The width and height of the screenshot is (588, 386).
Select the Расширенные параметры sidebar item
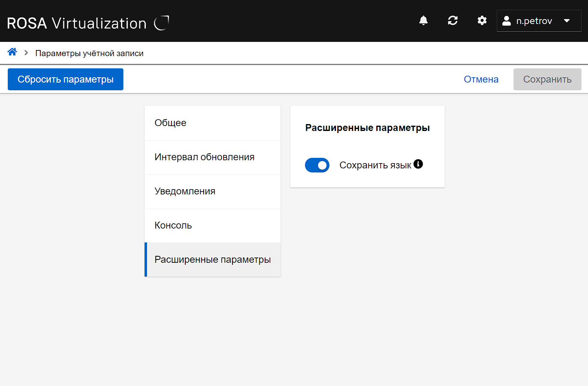tap(213, 260)
